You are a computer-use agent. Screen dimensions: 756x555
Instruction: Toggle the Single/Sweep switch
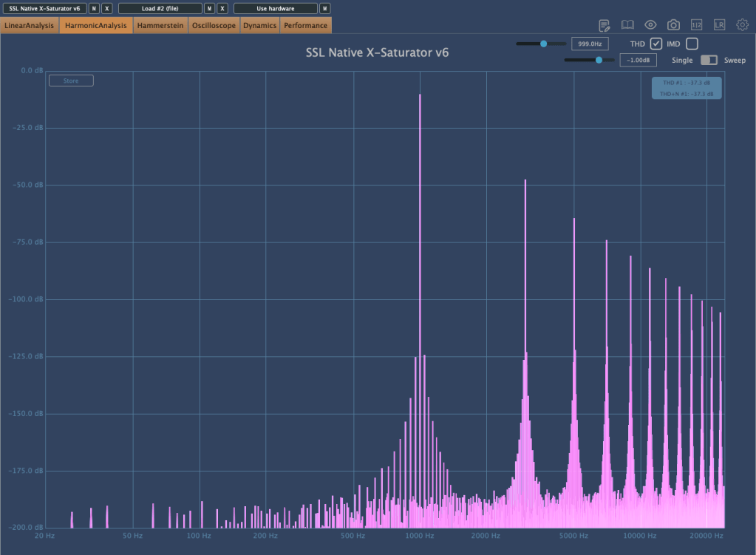(x=709, y=60)
